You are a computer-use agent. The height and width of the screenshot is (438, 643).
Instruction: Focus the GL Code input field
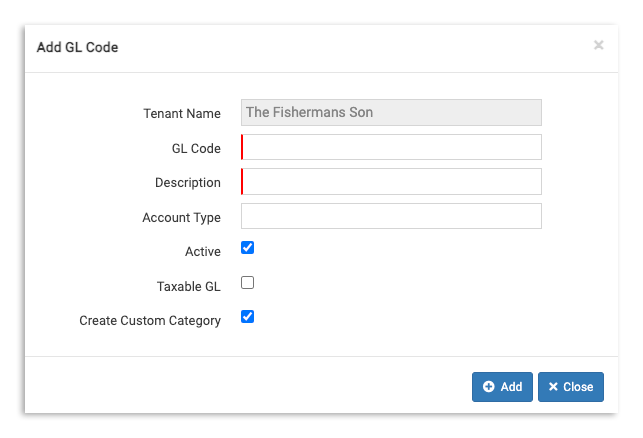tap(391, 147)
